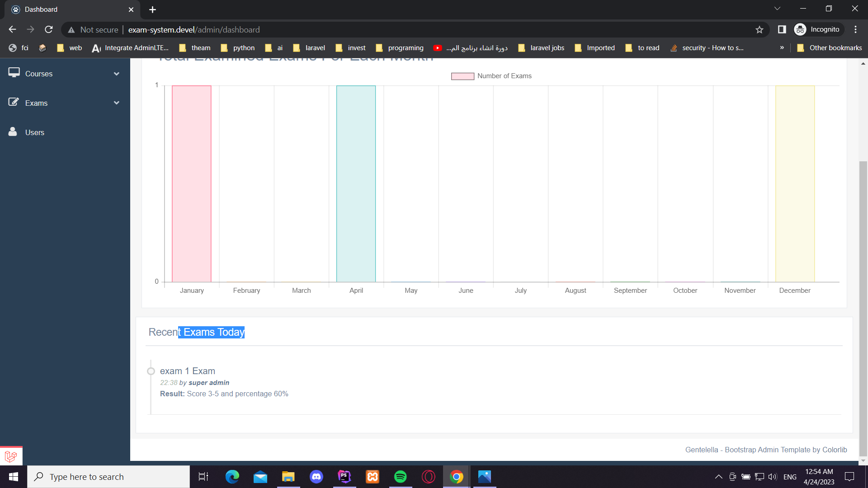Show more bookmarks with the double chevron
Screen dimensions: 868x488
[x=782, y=47]
